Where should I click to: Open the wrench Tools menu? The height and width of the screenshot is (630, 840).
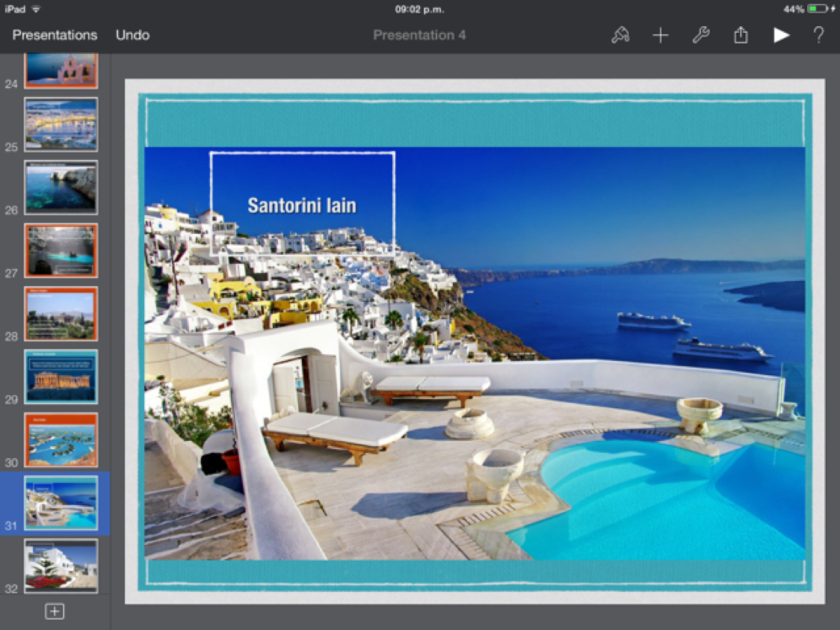pos(700,35)
